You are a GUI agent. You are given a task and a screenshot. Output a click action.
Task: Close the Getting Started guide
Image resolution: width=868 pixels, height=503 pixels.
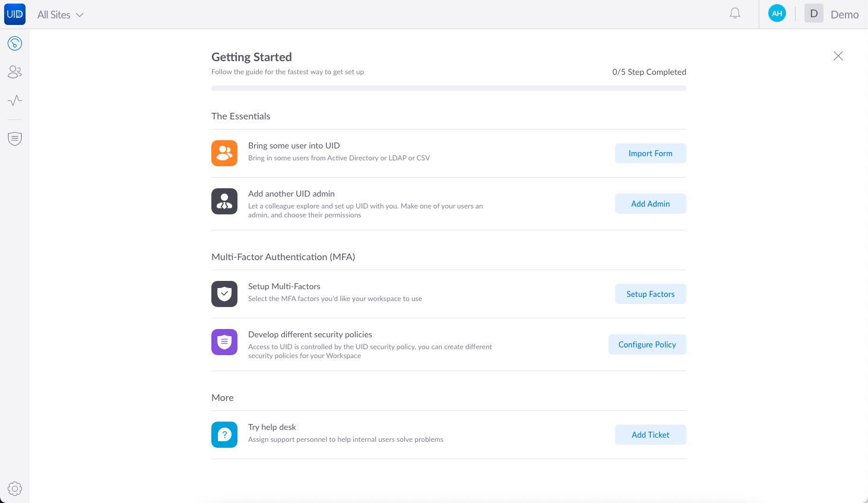click(838, 56)
